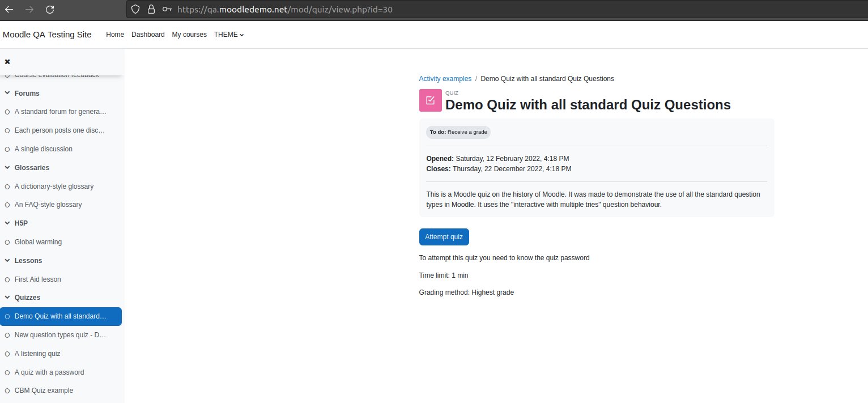Click the Glossaries section heading
Image resolution: width=868 pixels, height=403 pixels.
pos(32,168)
